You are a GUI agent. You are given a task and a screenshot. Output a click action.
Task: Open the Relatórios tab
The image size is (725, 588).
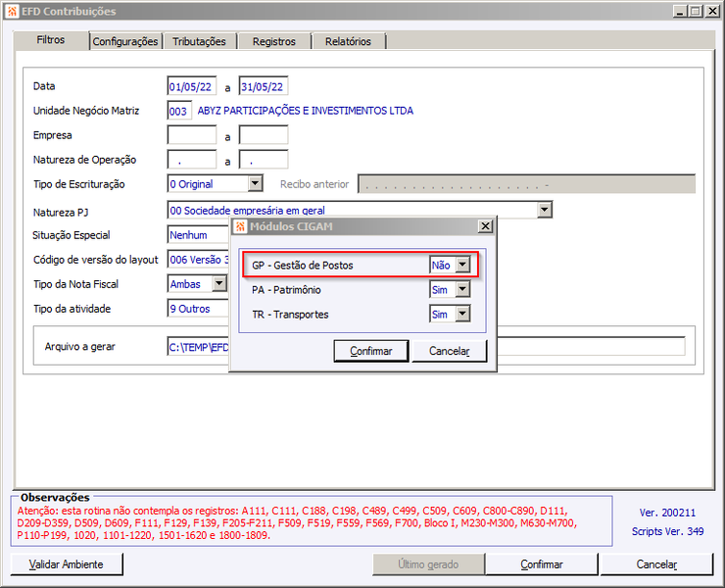tap(348, 41)
